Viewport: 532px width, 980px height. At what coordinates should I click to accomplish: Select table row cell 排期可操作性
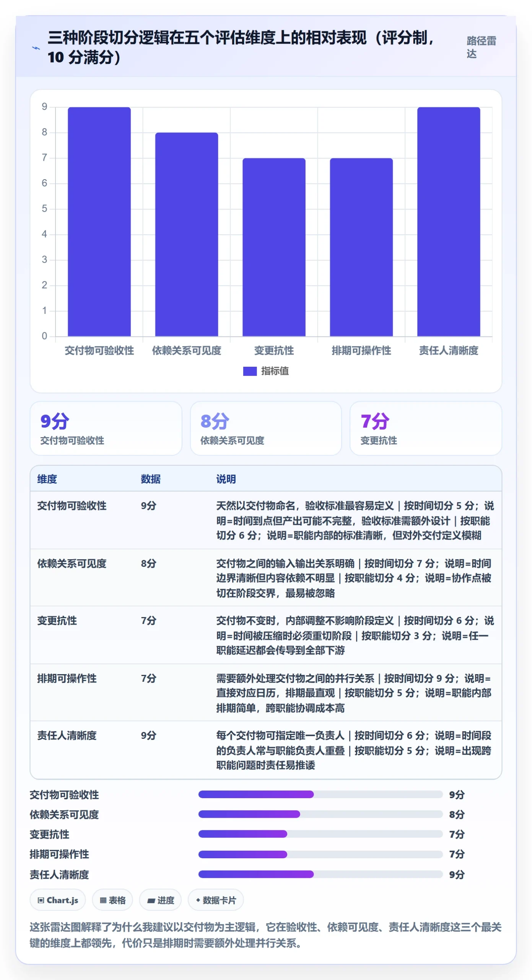67,678
